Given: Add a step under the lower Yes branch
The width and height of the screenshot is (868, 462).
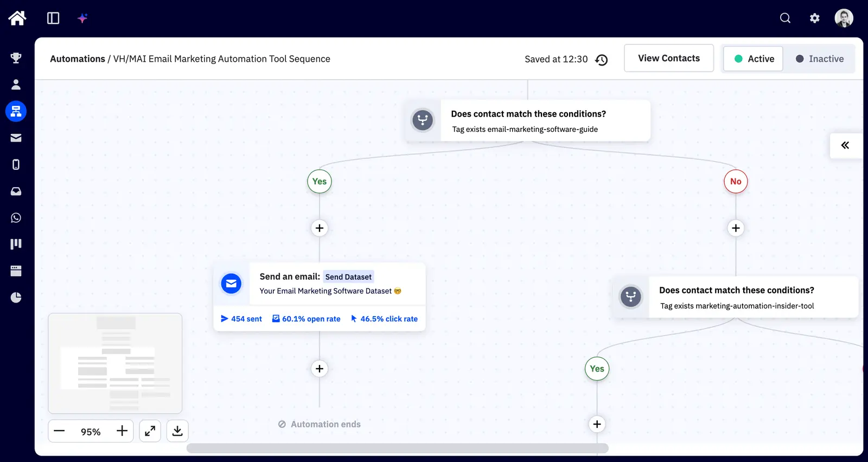Looking at the screenshot, I should tap(597, 424).
